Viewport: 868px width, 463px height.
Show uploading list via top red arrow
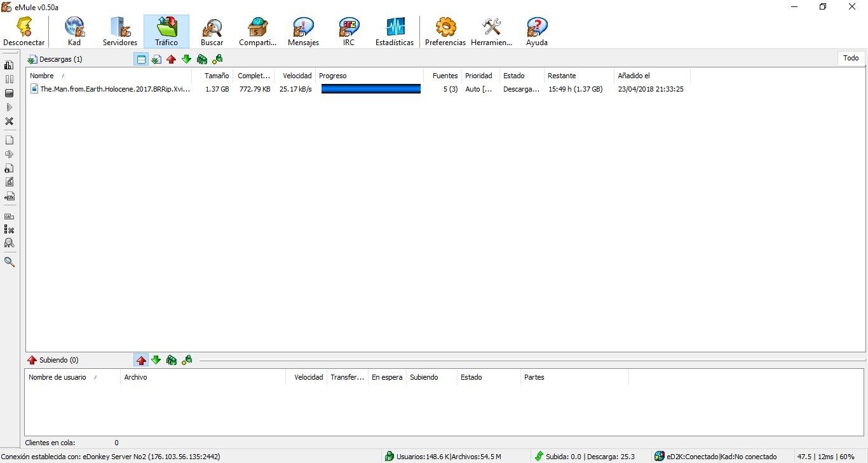coord(171,59)
